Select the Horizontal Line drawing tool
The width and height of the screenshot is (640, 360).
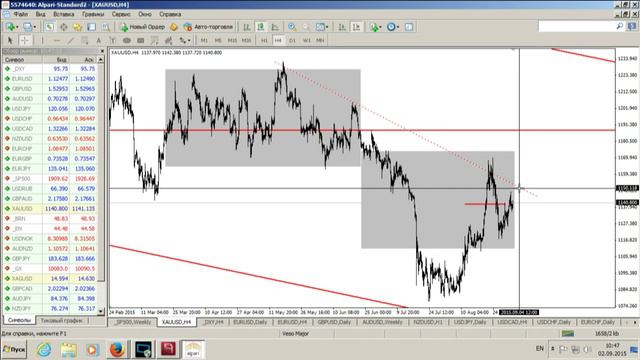pos(56,40)
